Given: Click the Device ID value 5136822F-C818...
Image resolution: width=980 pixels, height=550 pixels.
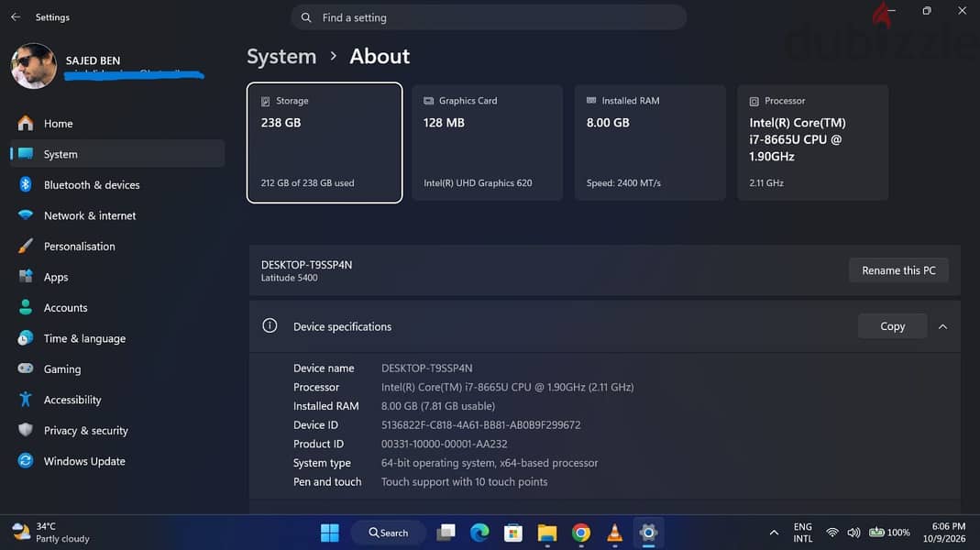Looking at the screenshot, I should (480, 425).
